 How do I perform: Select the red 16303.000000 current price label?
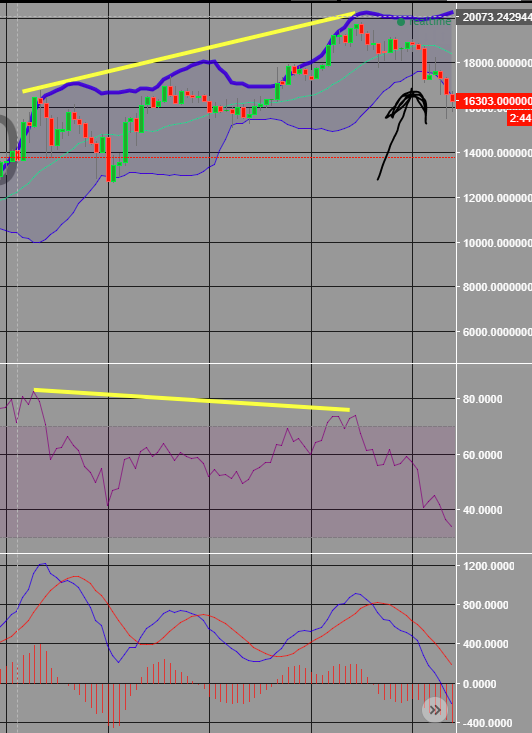pyautogui.click(x=494, y=101)
